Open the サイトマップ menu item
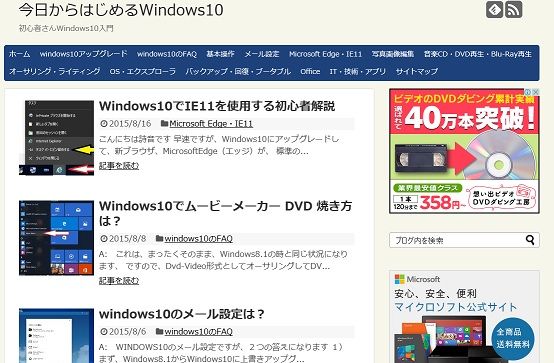The height and width of the screenshot is (363, 554). [417, 71]
